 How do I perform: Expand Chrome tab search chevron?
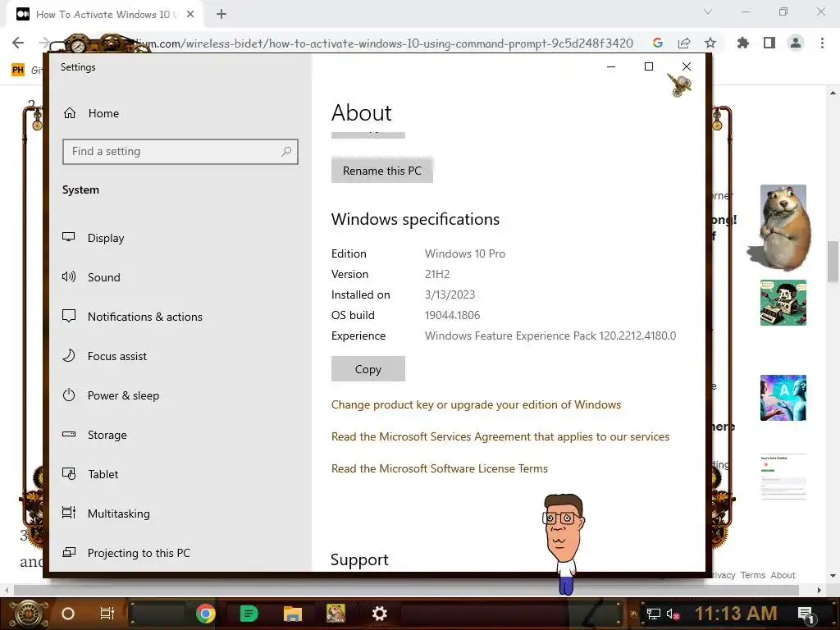(708, 11)
